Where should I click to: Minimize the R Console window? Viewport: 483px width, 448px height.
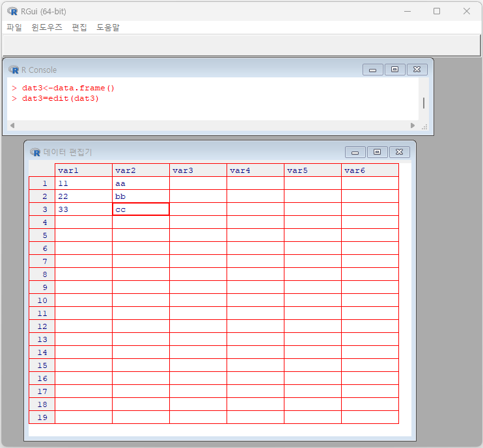coord(373,70)
